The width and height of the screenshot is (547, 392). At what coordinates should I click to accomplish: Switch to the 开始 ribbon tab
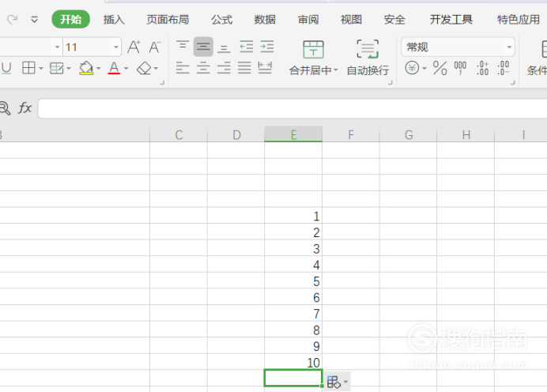point(71,19)
